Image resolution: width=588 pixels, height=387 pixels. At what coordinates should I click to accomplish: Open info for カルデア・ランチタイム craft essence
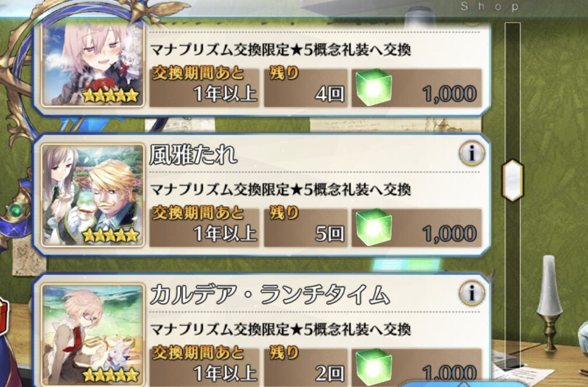[472, 293]
